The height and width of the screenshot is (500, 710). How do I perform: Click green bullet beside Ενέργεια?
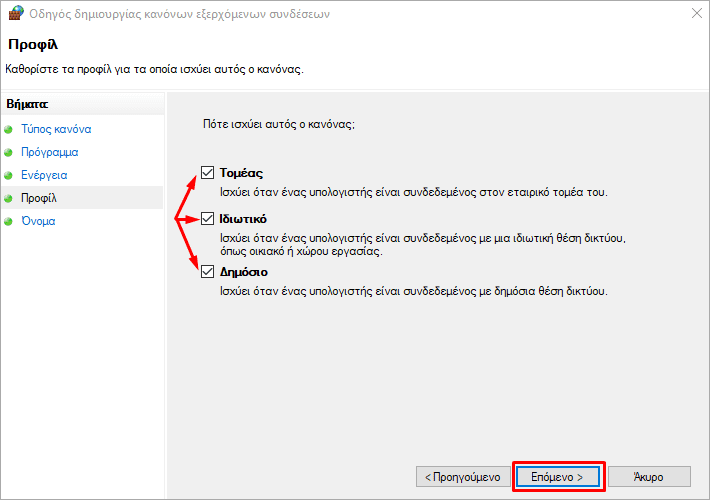pyautogui.click(x=8, y=175)
